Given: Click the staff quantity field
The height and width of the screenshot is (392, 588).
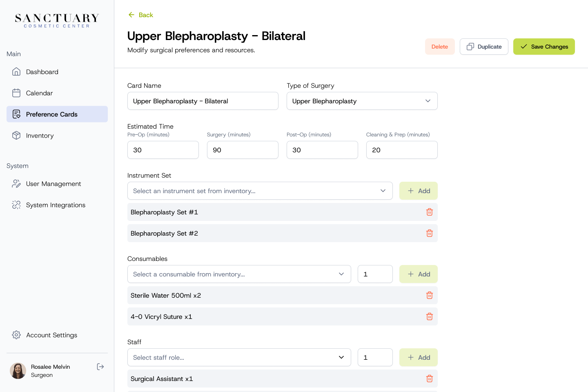Looking at the screenshot, I should pos(375,357).
